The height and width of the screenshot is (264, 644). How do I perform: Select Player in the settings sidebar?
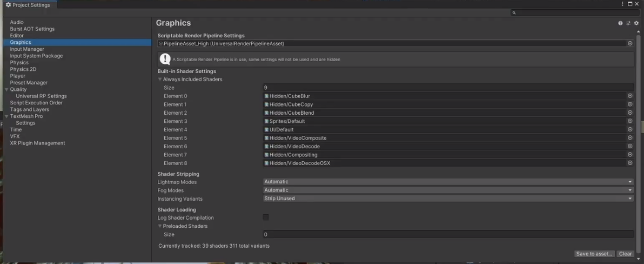point(18,76)
